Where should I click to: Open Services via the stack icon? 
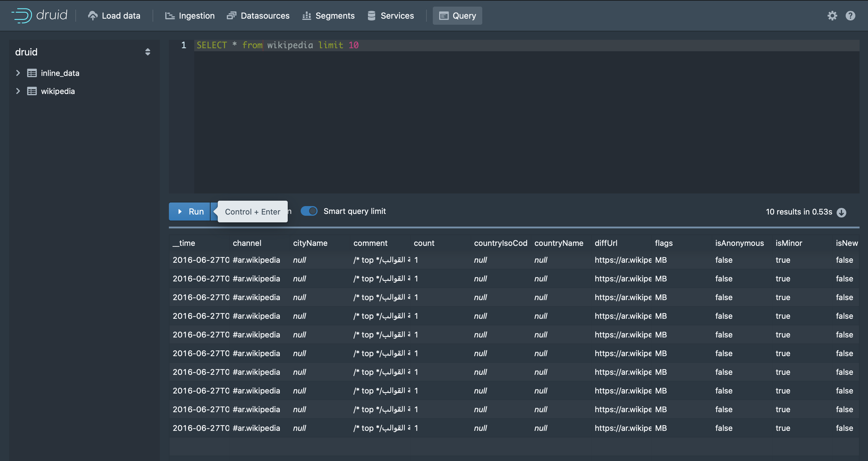[371, 15]
